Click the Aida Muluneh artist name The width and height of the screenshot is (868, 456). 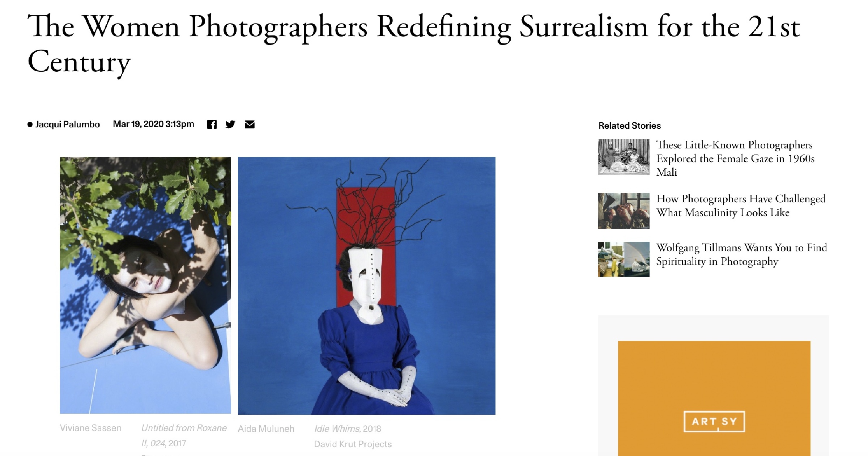(266, 428)
